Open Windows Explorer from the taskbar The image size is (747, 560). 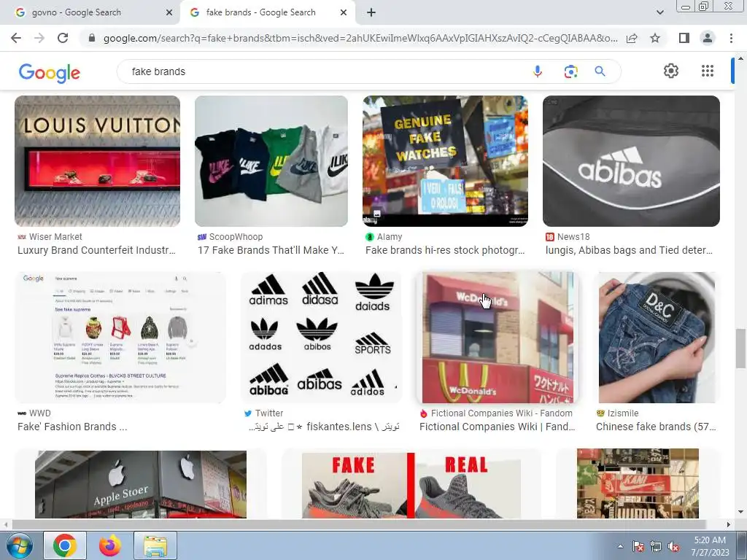[155, 545]
